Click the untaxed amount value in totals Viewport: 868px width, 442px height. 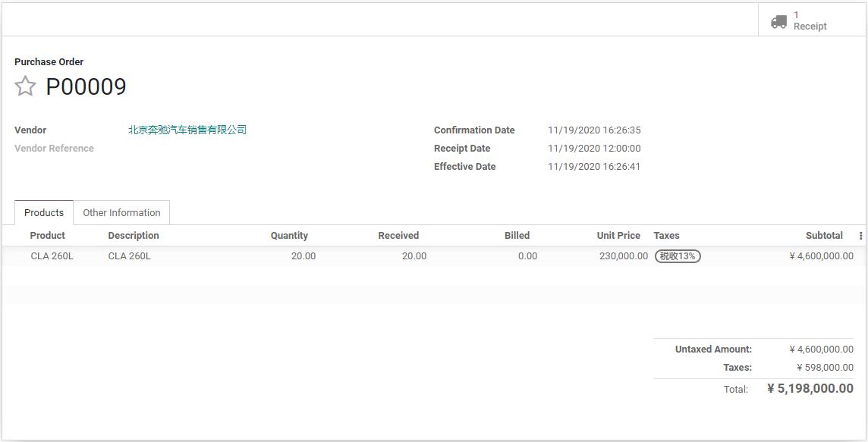point(822,349)
